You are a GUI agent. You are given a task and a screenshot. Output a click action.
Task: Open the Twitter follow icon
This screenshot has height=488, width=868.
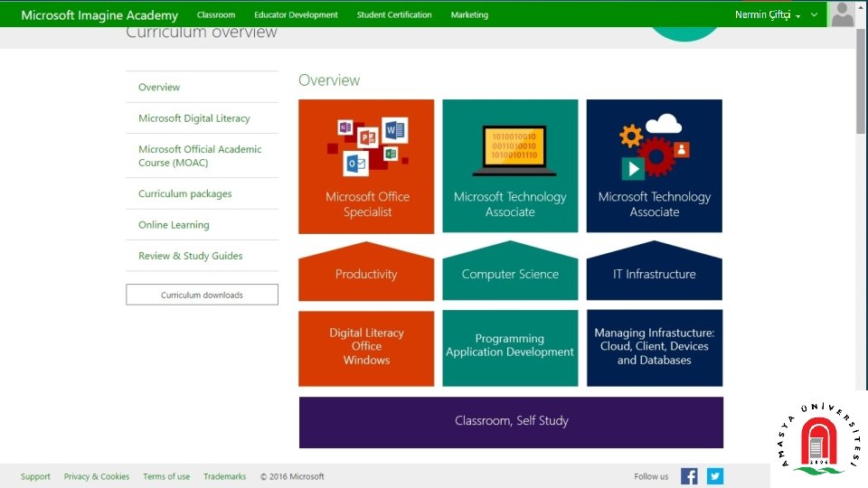pyautogui.click(x=714, y=476)
